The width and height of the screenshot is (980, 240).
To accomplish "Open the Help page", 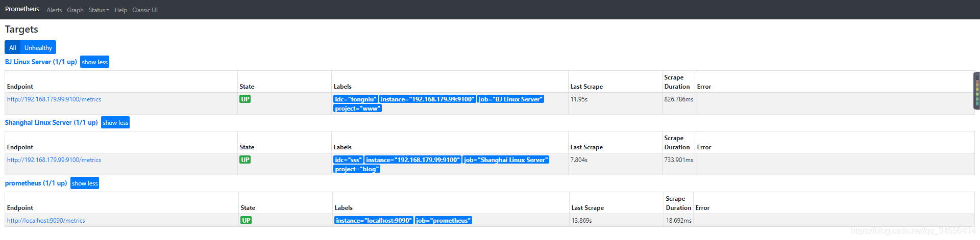I will [121, 10].
